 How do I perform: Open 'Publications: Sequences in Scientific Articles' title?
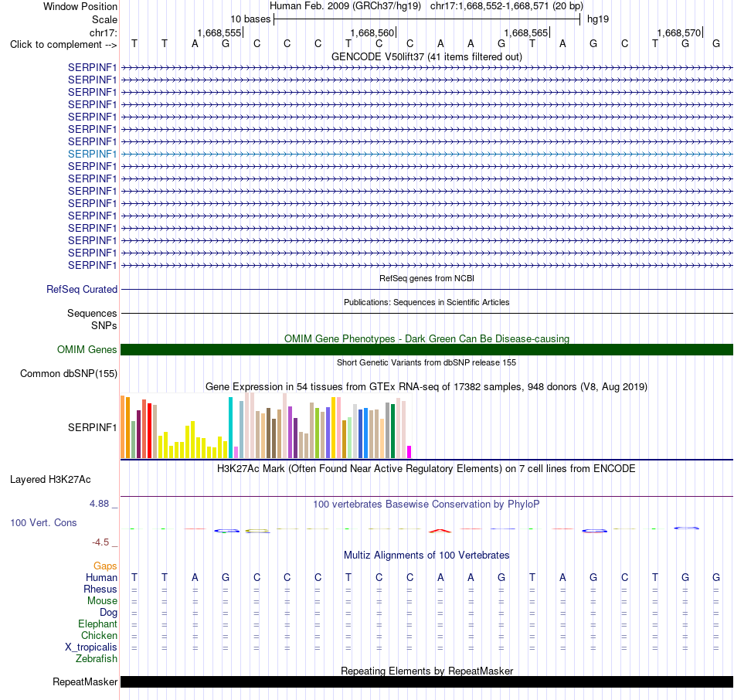click(426, 302)
